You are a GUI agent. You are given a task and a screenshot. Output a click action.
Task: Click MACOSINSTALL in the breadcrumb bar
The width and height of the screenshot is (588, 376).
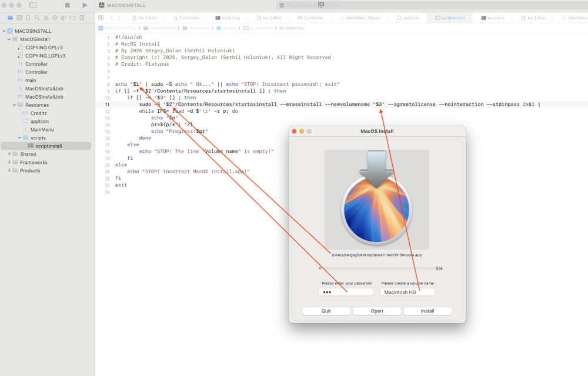pos(118,28)
